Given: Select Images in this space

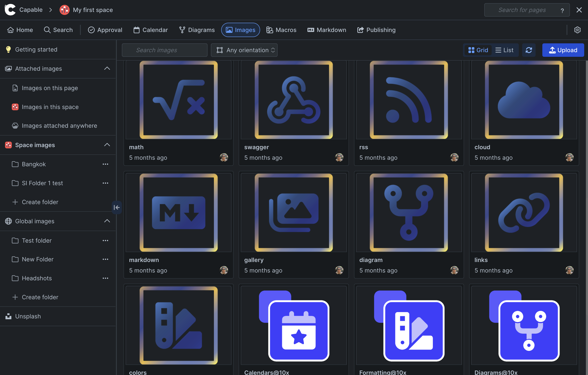Looking at the screenshot, I should (x=50, y=107).
